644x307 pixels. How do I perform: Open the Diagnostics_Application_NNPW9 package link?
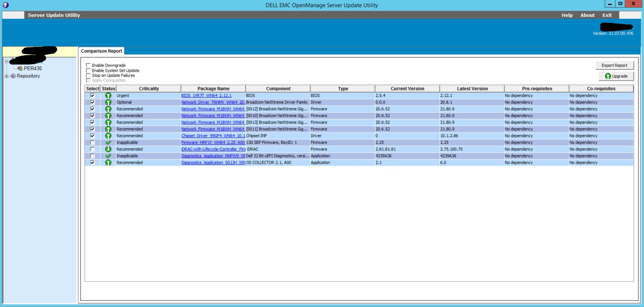point(213,156)
